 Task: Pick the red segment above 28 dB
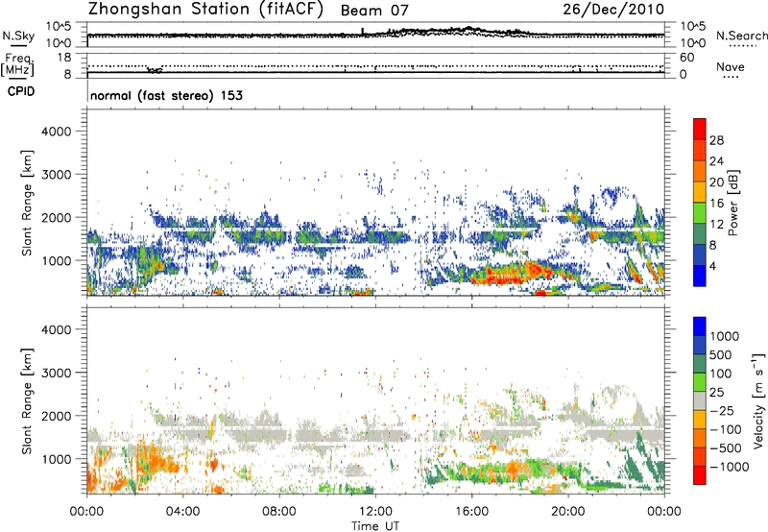[x=700, y=129]
